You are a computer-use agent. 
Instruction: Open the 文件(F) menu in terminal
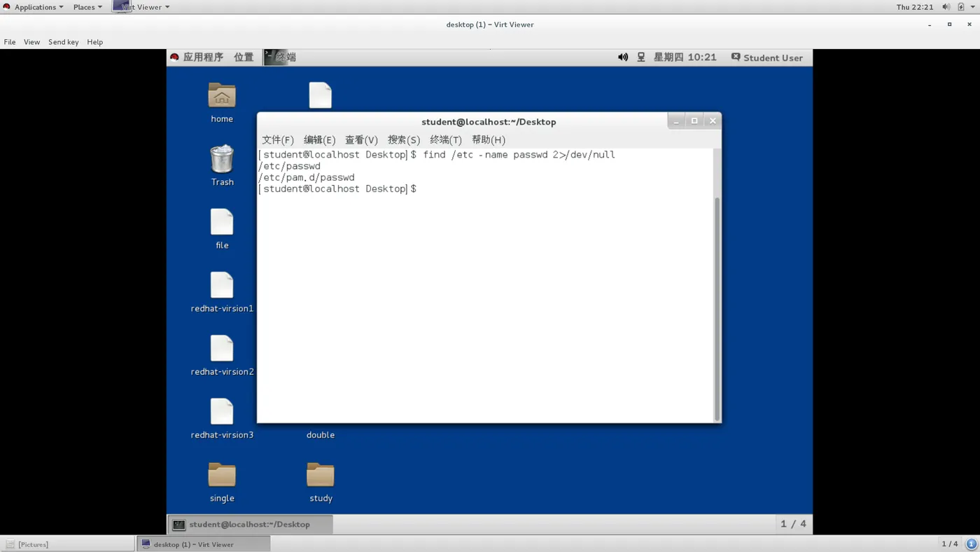coord(278,140)
